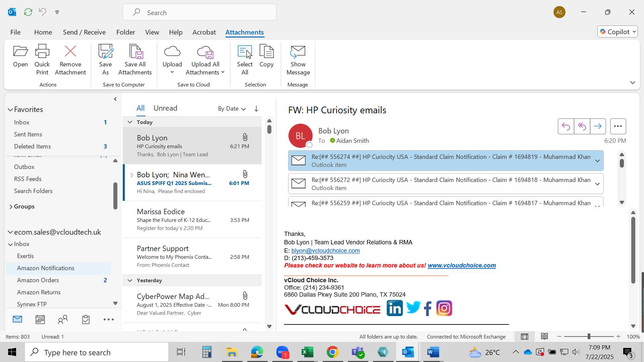The width and height of the screenshot is (644, 362).
Task: Open Chrome from Windows taskbar
Action: (332, 352)
